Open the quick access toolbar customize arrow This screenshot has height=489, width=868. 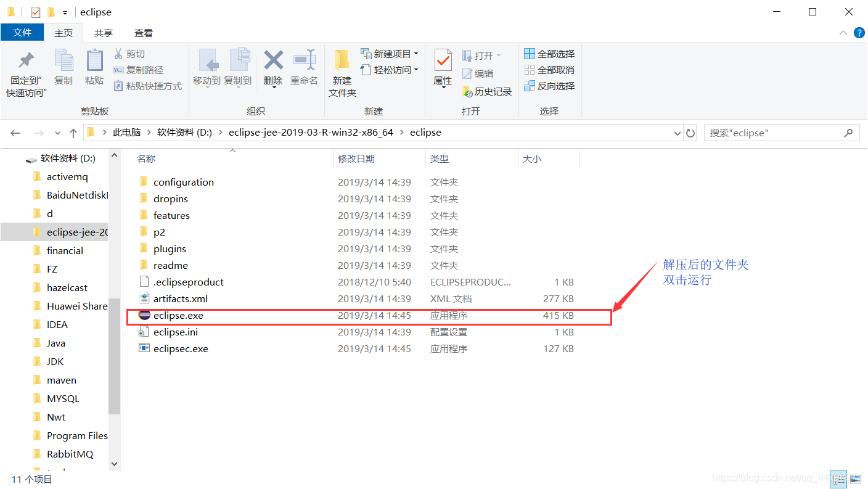(65, 12)
